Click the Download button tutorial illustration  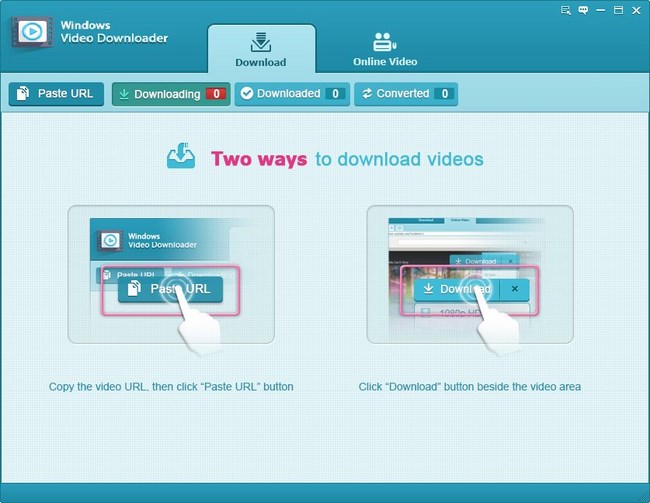[x=470, y=274]
